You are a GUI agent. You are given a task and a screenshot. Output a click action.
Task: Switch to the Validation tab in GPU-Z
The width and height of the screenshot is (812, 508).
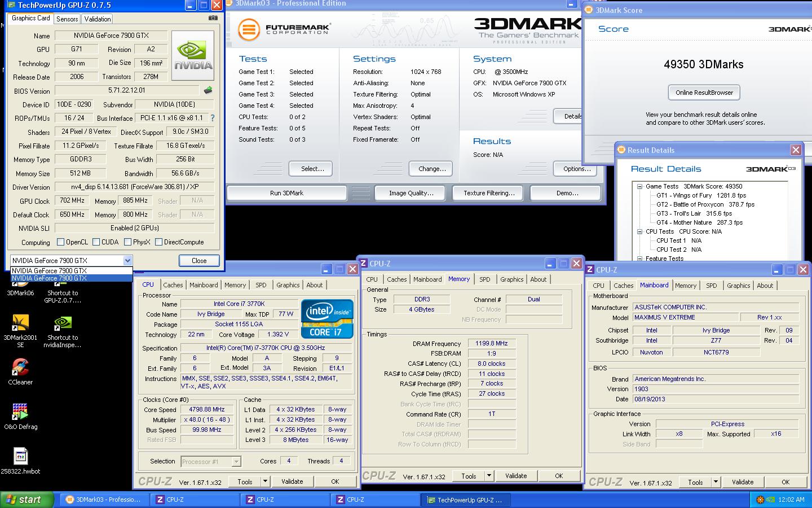click(98, 19)
